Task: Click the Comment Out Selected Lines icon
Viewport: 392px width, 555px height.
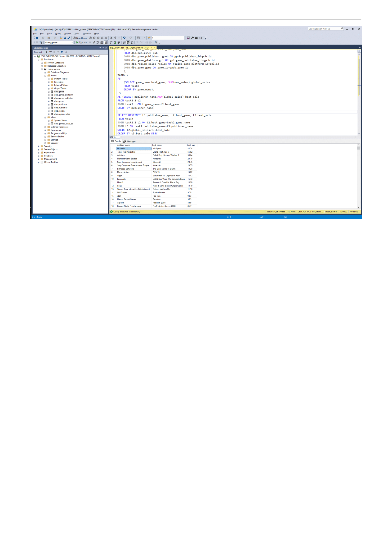Action: pyautogui.click(x=138, y=42)
